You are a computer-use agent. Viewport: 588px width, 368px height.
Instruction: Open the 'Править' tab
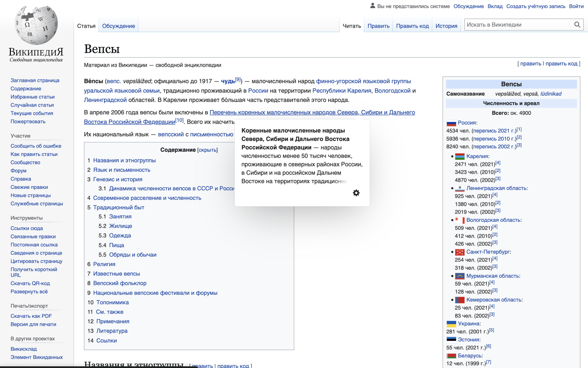click(x=378, y=26)
